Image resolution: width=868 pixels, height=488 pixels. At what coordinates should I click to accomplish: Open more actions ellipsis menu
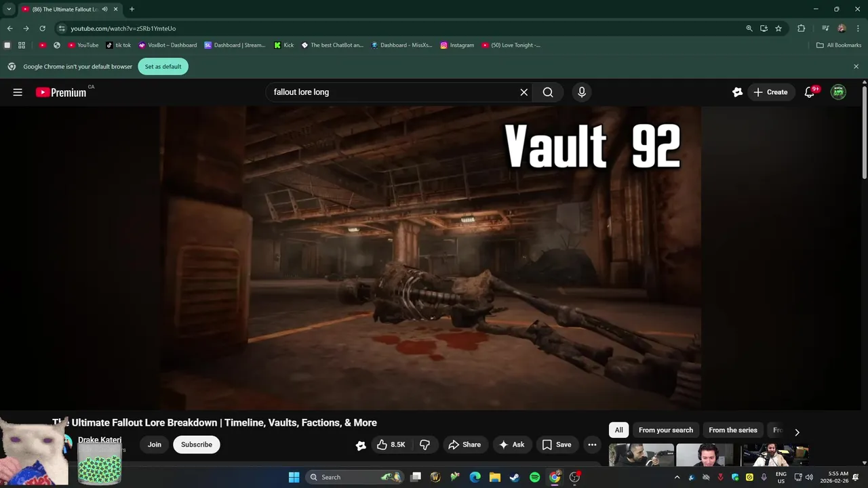[592, 445]
